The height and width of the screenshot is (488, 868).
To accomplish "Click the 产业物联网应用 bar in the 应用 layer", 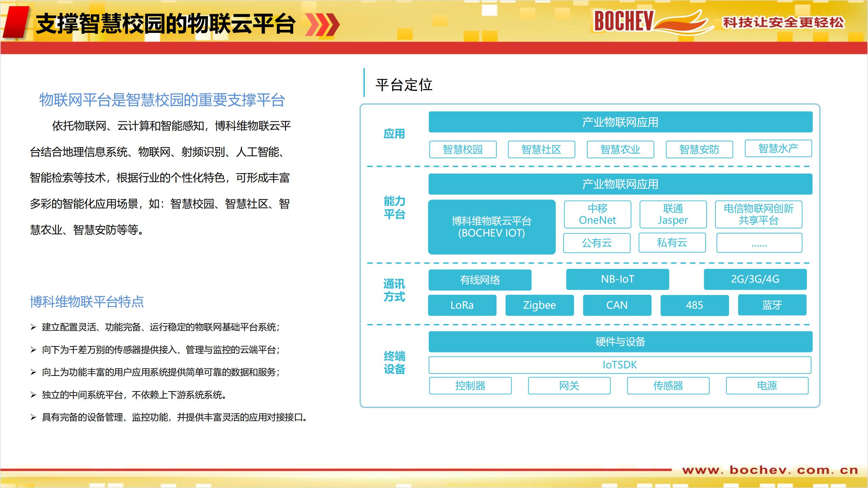I will (620, 122).
